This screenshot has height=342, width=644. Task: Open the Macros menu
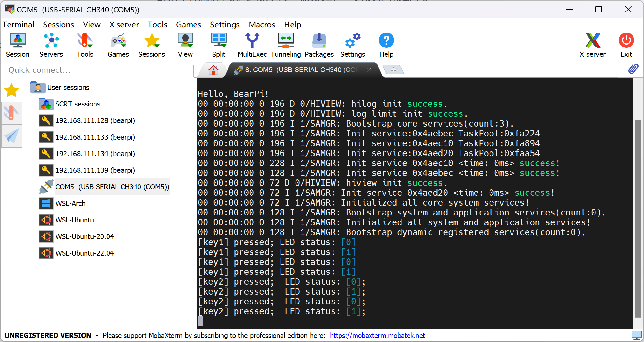click(262, 25)
